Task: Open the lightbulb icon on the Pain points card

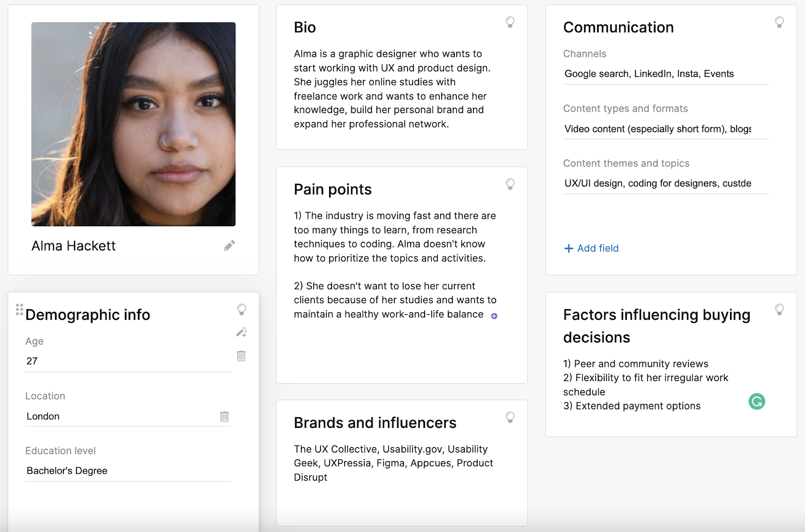Action: [x=510, y=185]
